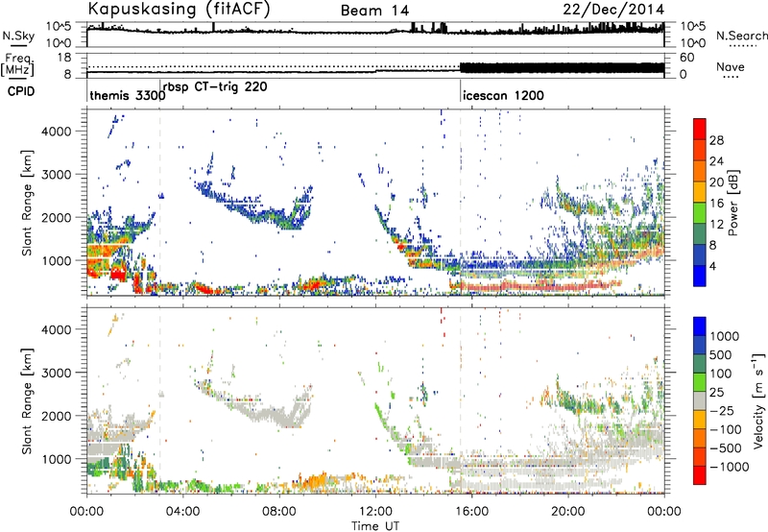Viewport: 768px width, 532px height.
Task: Click the '4' tick on the Power scale
Action: (x=713, y=266)
